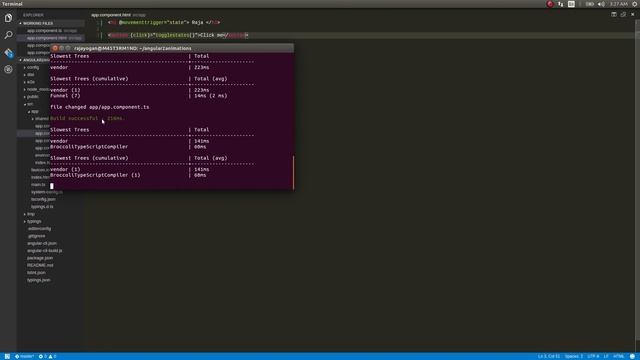This screenshot has height=360, width=640.
Task: Open the Explorer view in activity bar
Action: [8, 18]
